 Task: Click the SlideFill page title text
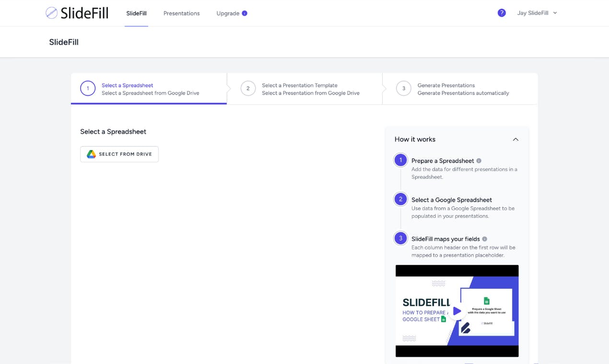(x=64, y=42)
